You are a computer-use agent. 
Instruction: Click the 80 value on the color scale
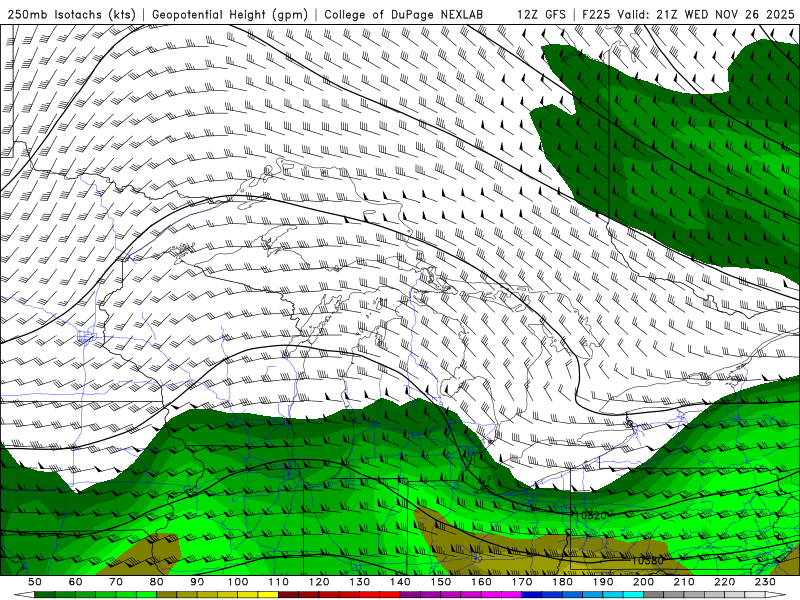(157, 582)
